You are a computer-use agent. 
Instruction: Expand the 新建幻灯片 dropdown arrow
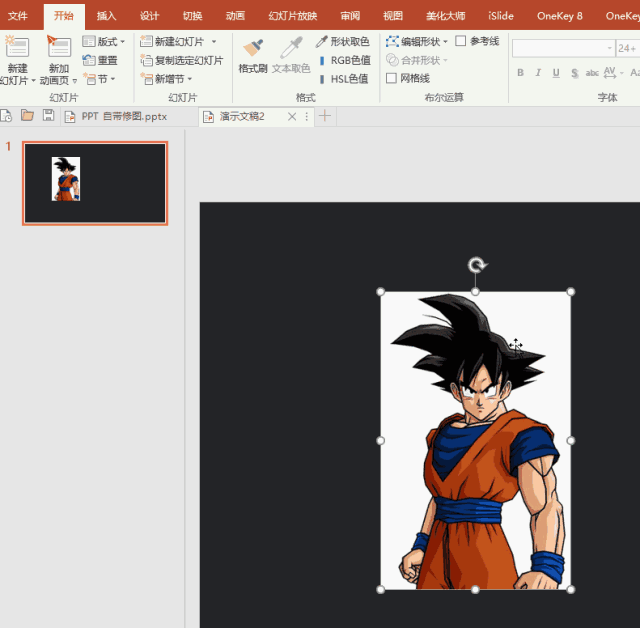pyautogui.click(x=213, y=42)
